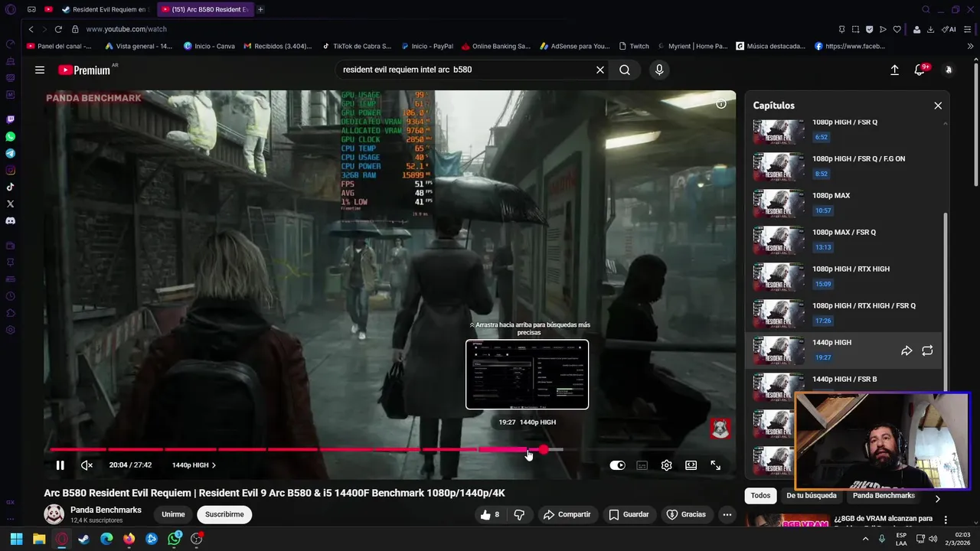Expand the 1440p HIGH chapter label
The width and height of the screenshot is (980, 551).
[x=194, y=465]
